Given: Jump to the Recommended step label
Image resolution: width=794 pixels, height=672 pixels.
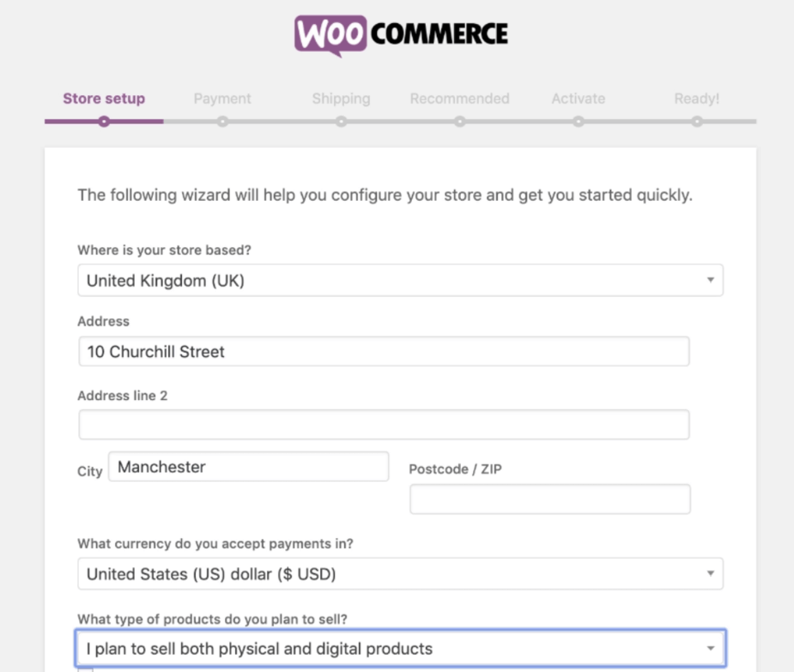Looking at the screenshot, I should [x=460, y=98].
